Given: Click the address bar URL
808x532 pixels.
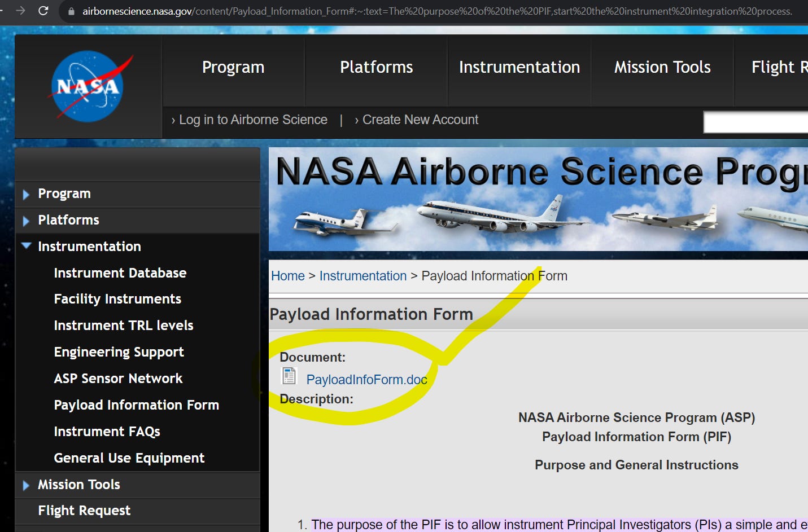Looking at the screenshot, I should pos(437,11).
